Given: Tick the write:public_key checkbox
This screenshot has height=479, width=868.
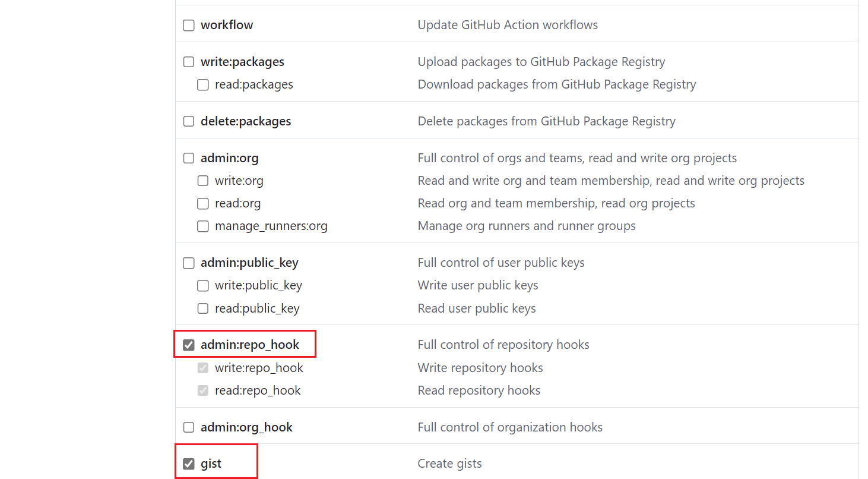Looking at the screenshot, I should pos(203,286).
